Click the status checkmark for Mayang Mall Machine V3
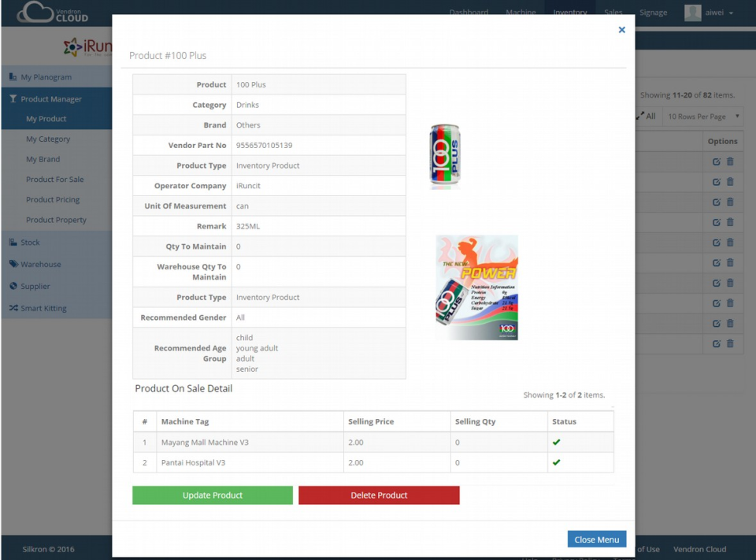The image size is (756, 560). coord(557,442)
